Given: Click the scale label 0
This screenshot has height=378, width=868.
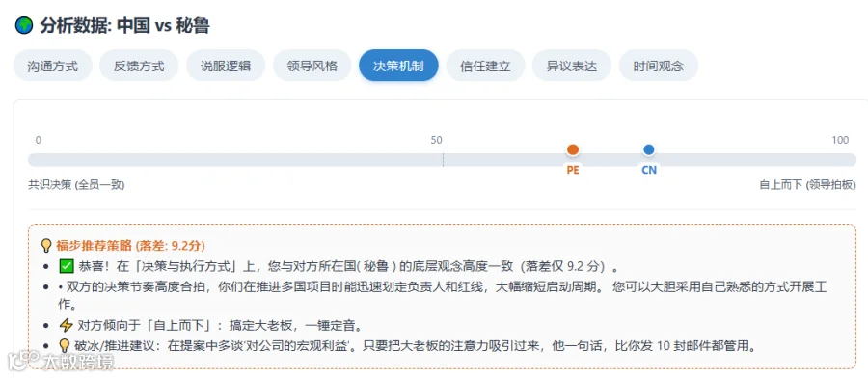Looking at the screenshot, I should click(x=39, y=140).
